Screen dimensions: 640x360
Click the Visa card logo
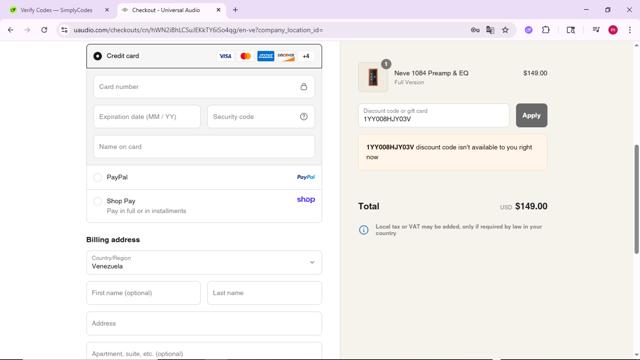[225, 56]
